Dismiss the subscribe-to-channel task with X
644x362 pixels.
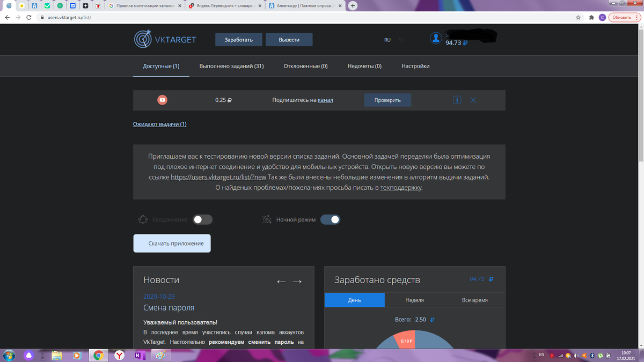coord(473,100)
